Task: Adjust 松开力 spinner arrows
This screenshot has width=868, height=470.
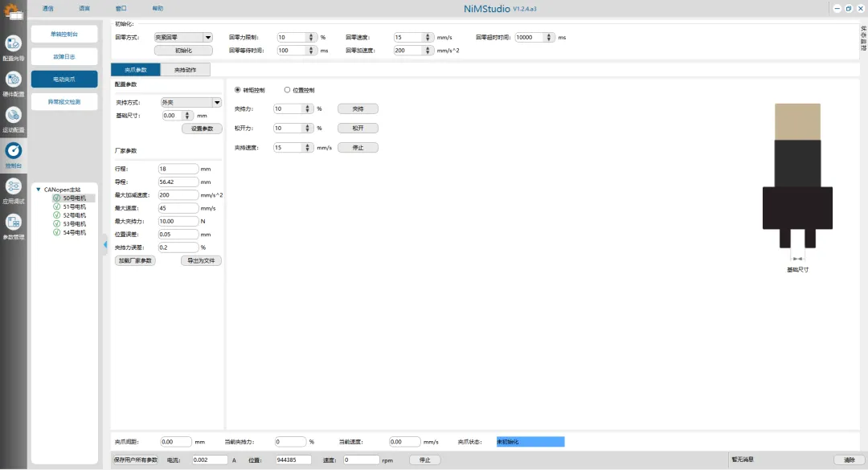Action: (307, 128)
